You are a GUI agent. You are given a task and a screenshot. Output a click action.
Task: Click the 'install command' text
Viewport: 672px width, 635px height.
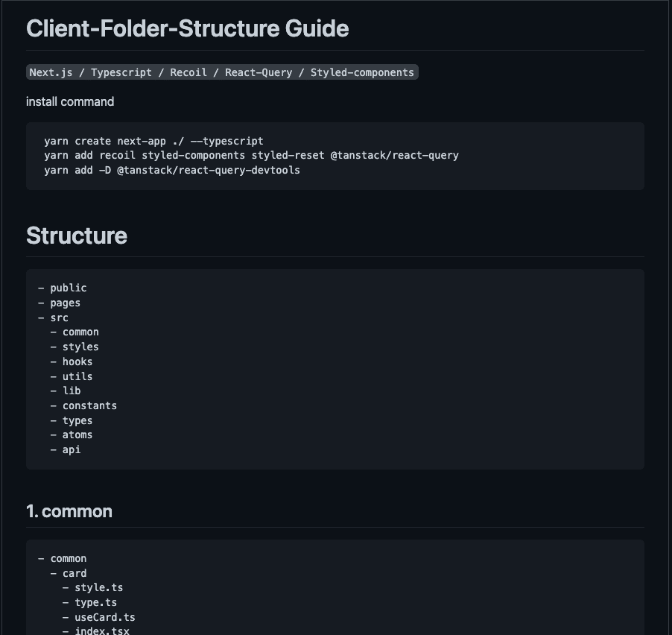point(70,101)
